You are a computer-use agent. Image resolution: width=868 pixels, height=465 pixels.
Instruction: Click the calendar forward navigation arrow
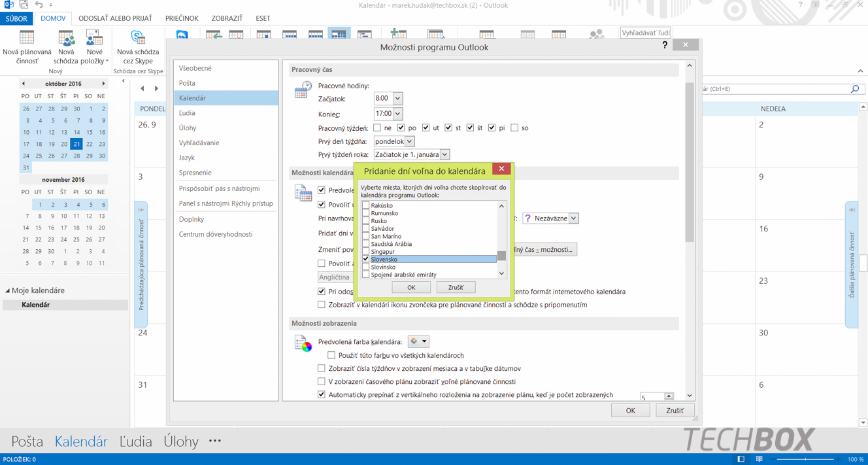coord(156,88)
